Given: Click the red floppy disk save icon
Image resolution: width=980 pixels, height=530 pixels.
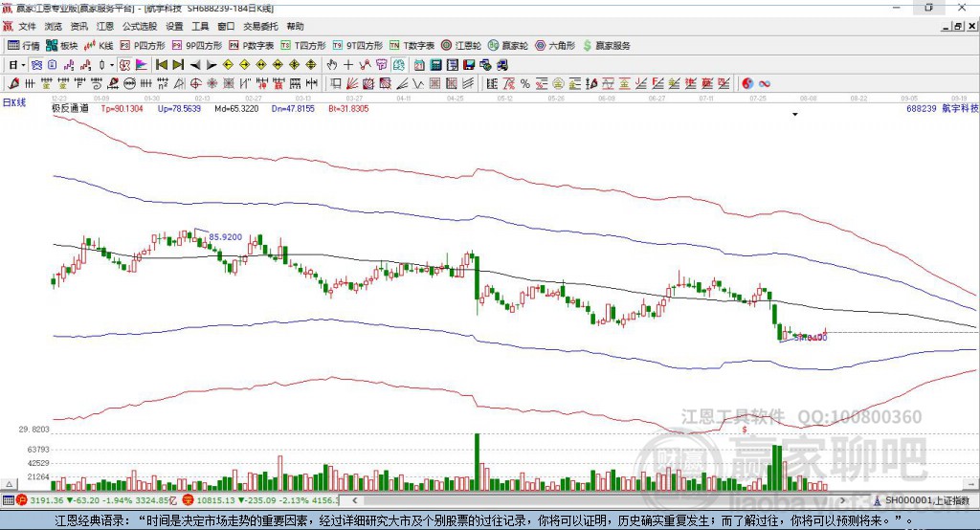Looking at the screenshot, I should pyautogui.click(x=469, y=64).
